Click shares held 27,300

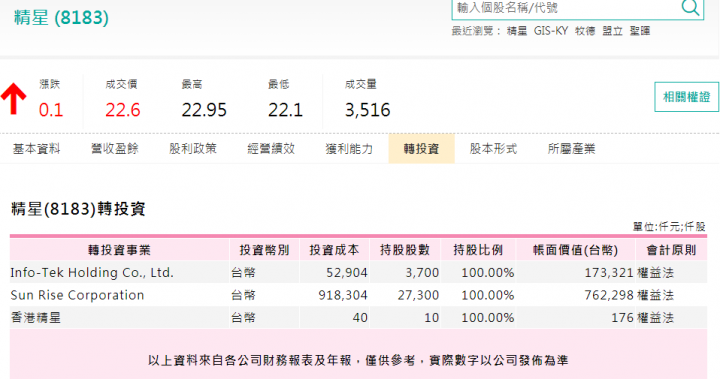(418, 295)
